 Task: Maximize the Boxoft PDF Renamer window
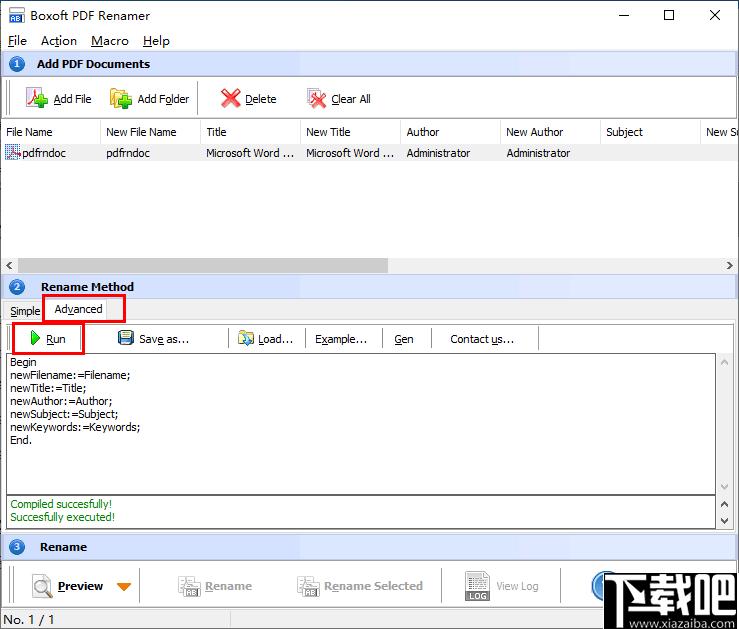(x=669, y=16)
